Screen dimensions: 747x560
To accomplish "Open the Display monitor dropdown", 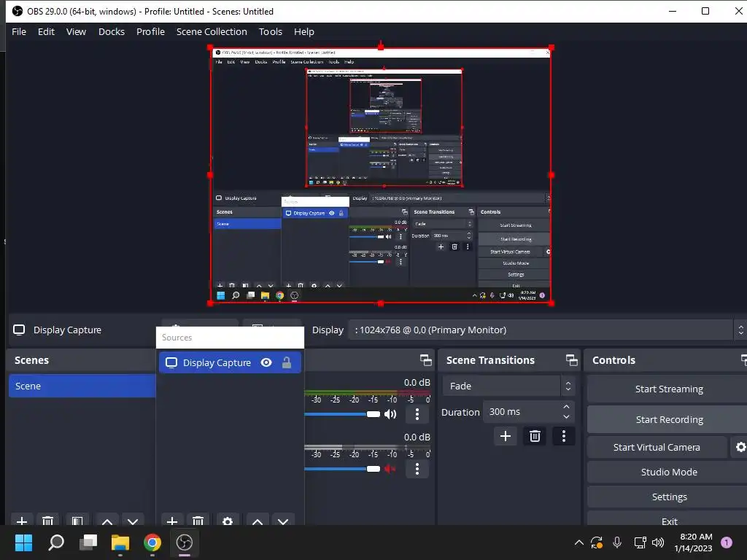I will point(547,330).
